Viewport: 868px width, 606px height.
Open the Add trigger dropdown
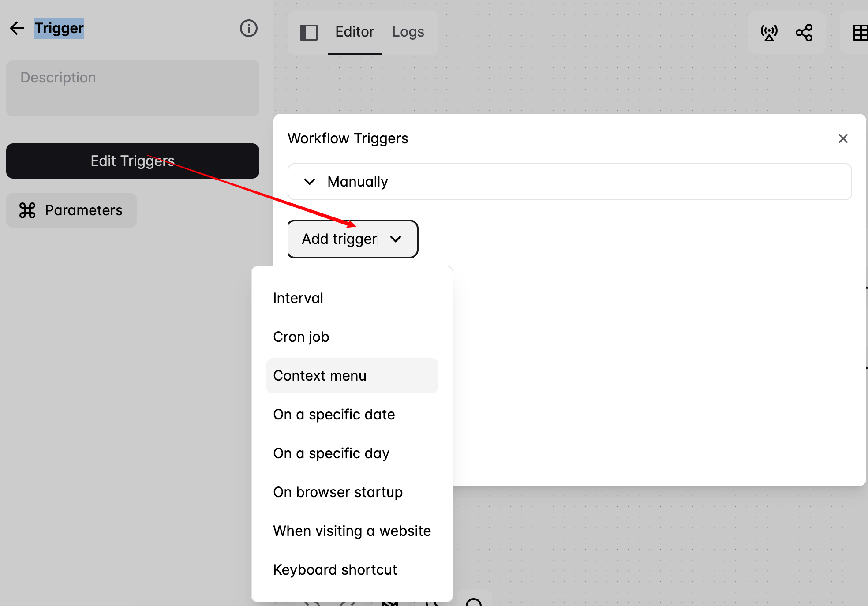(x=352, y=239)
